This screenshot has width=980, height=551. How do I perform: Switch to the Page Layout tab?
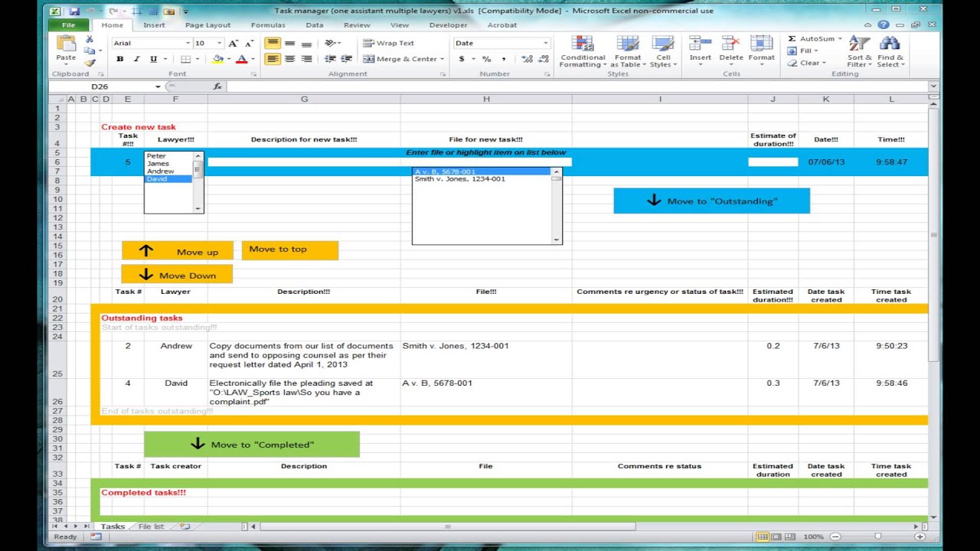click(x=207, y=25)
